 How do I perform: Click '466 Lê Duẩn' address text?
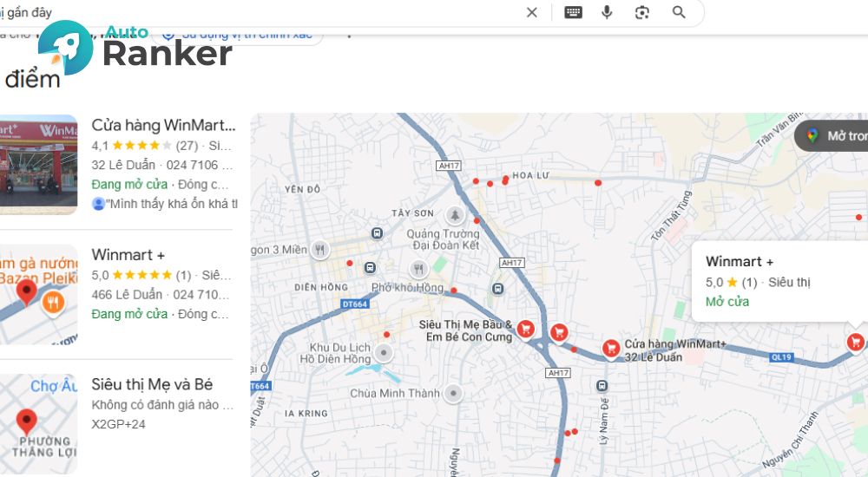coord(127,294)
